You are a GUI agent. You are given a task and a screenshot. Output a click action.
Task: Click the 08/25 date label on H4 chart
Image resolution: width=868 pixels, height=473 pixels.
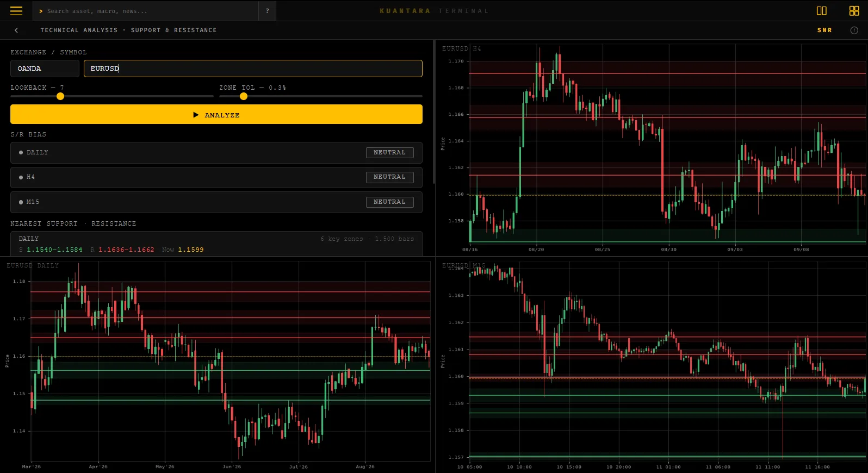pyautogui.click(x=603, y=250)
